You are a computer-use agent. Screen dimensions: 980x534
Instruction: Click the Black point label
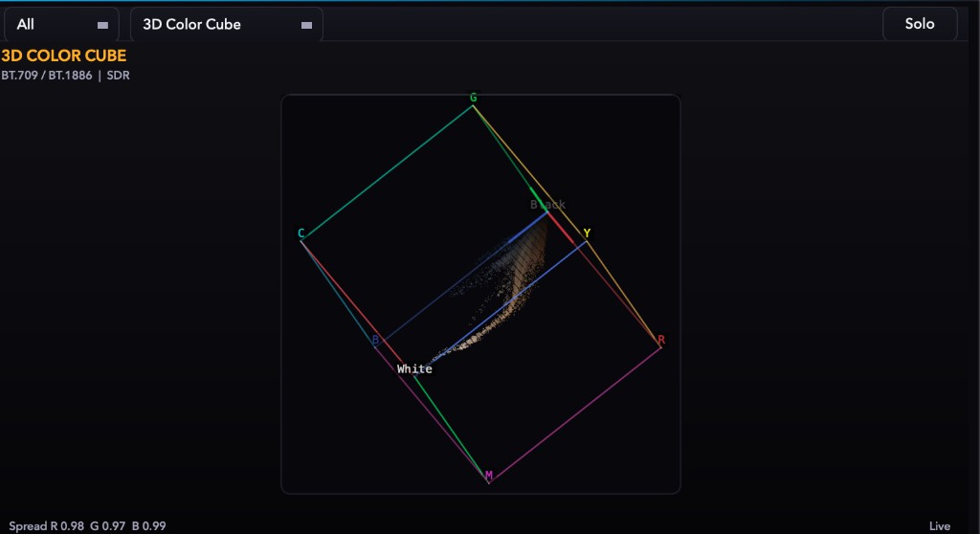point(548,205)
